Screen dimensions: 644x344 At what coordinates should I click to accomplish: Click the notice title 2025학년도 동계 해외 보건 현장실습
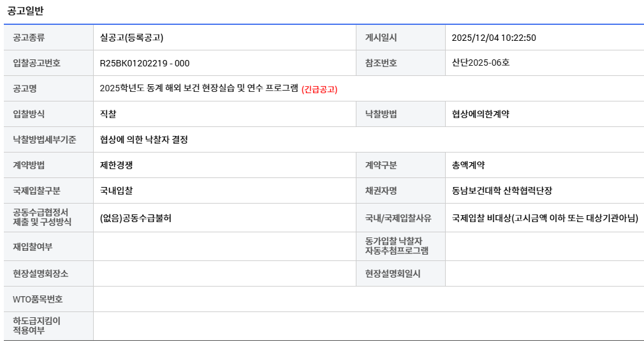pyautogui.click(x=199, y=89)
